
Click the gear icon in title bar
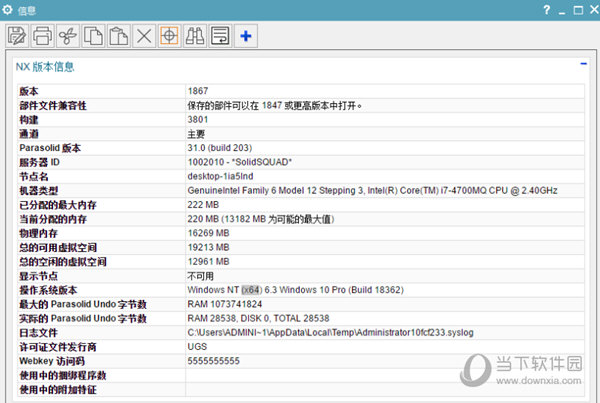(x=8, y=10)
